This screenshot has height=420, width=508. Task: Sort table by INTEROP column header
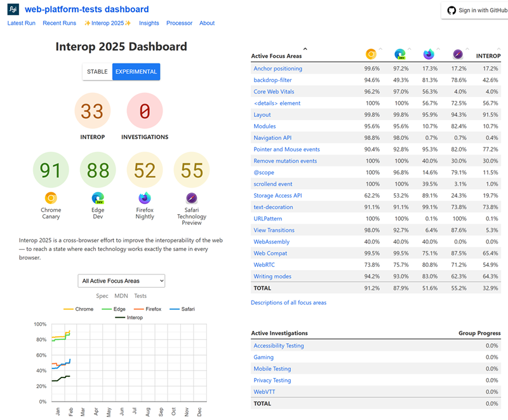(x=488, y=56)
